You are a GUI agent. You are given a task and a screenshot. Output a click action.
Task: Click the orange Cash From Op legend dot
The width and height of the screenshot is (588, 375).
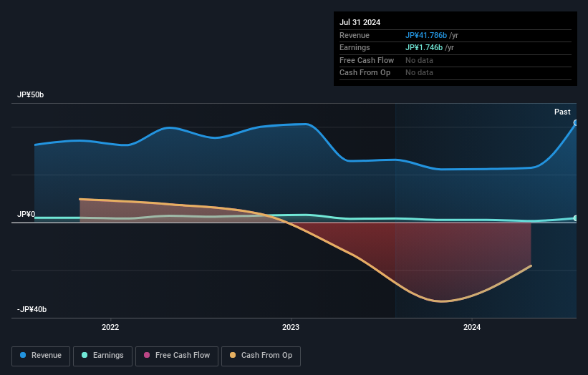(x=233, y=355)
